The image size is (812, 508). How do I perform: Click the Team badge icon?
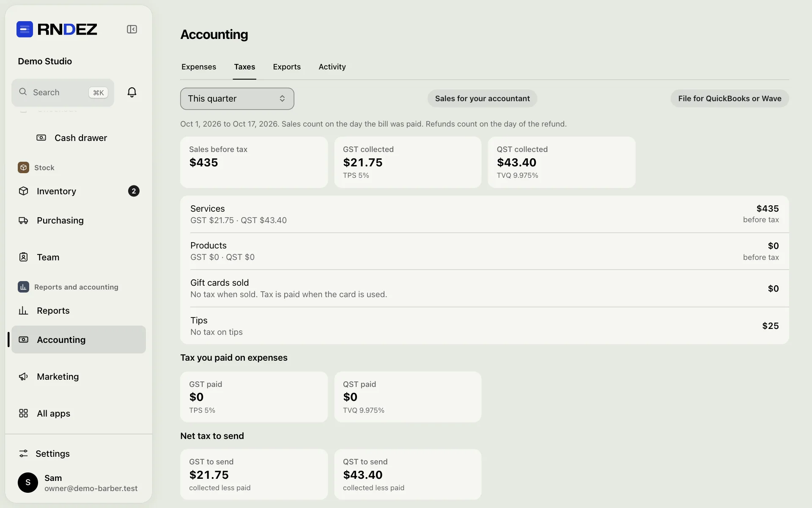click(24, 257)
